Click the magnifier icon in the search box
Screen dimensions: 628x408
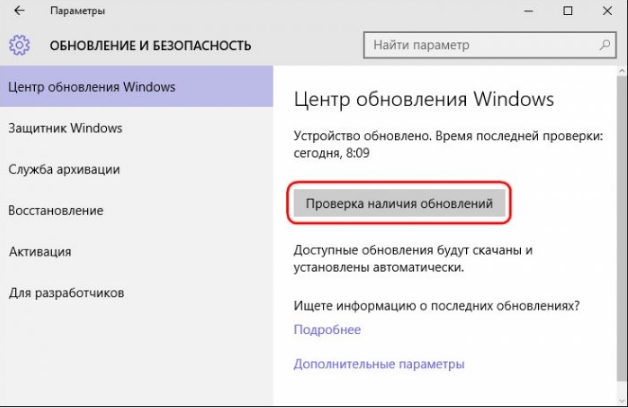tap(604, 45)
